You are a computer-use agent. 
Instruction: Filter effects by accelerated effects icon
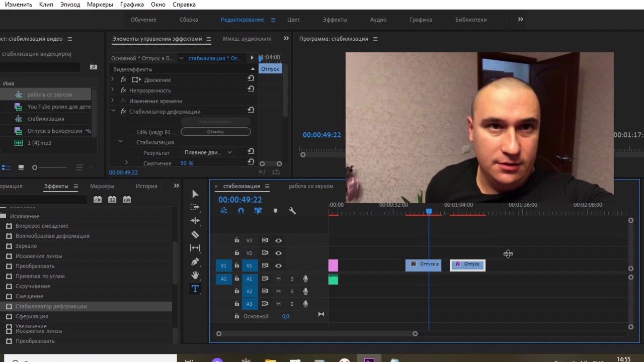(98, 200)
